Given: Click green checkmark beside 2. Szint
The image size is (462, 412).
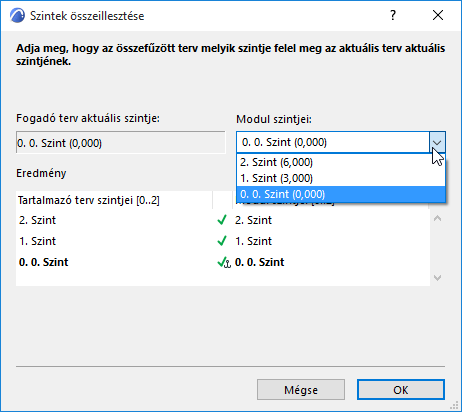Looking at the screenshot, I should [x=222, y=220].
